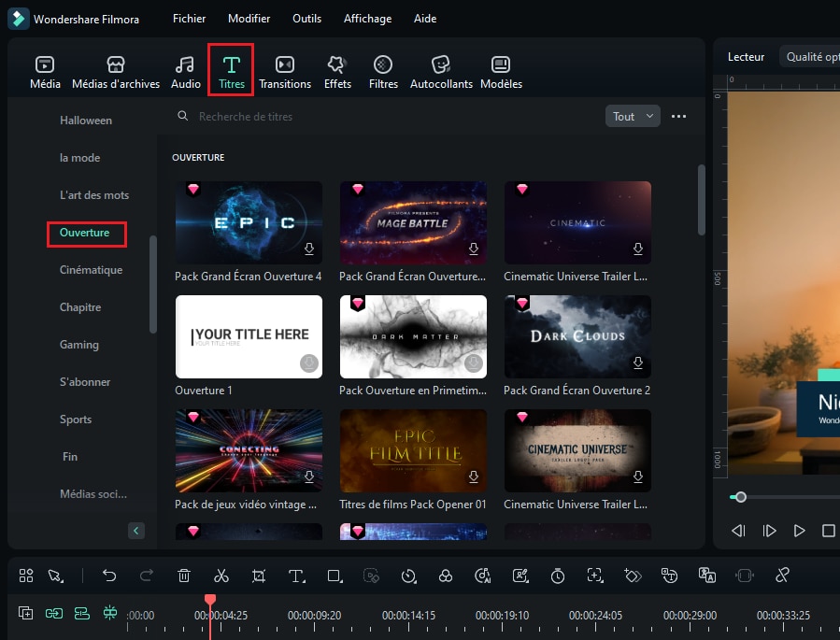Undo the last action

(109, 576)
